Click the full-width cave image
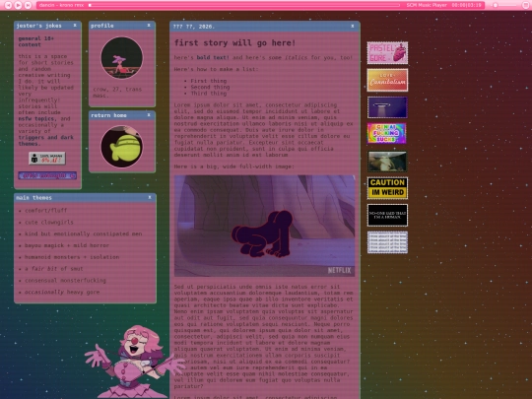 pyautogui.click(x=264, y=226)
